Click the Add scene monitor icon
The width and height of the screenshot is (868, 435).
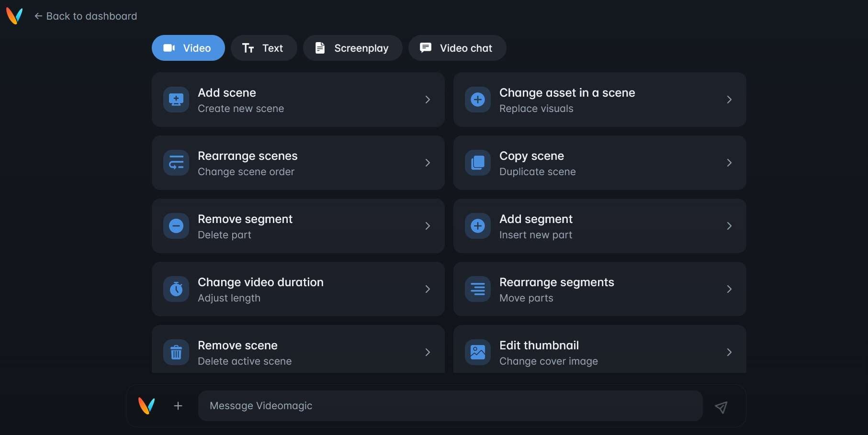point(176,100)
